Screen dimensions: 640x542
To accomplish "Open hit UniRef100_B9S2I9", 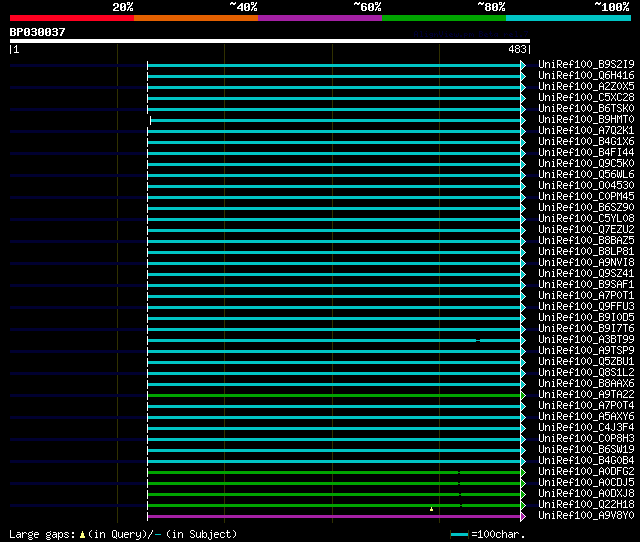I will tap(586, 64).
